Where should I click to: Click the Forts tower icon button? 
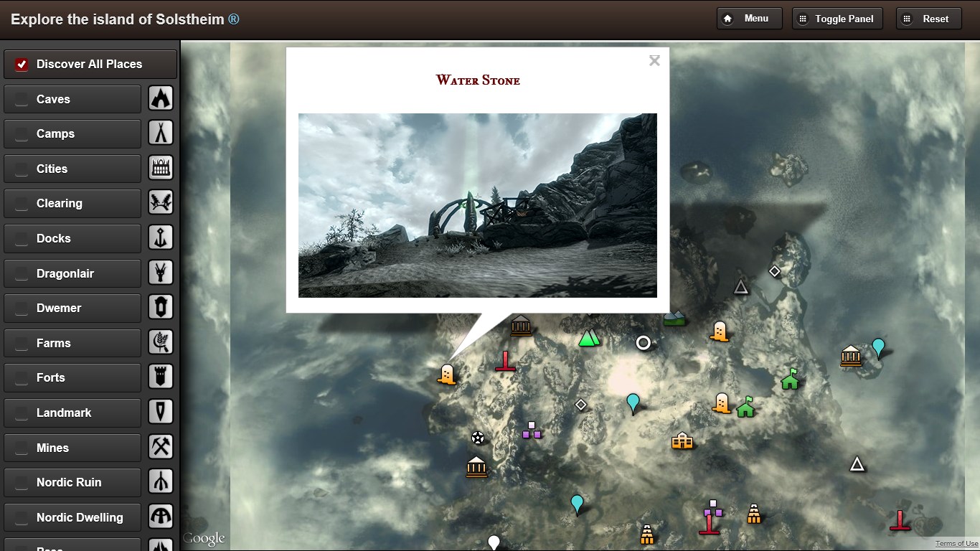pyautogui.click(x=161, y=377)
